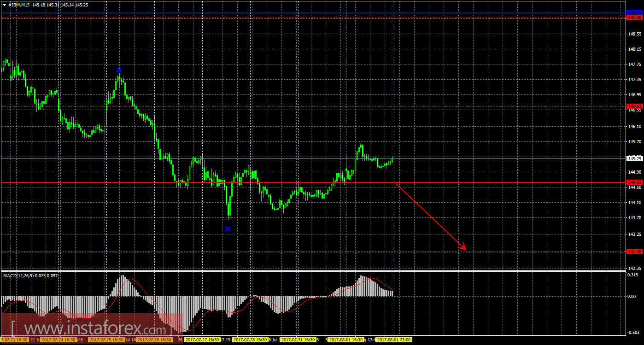Click the blue X marker below the price low
The width and height of the screenshot is (644, 345).
(228, 229)
